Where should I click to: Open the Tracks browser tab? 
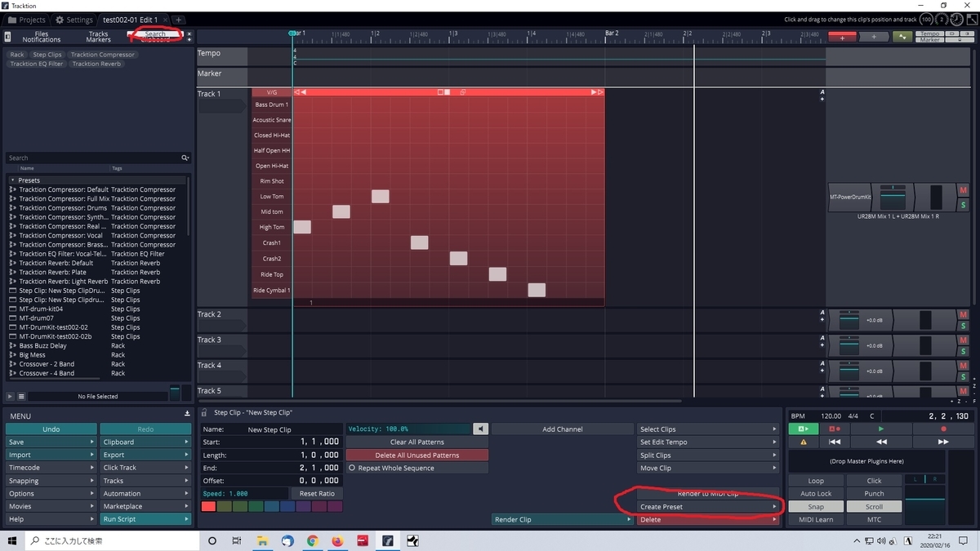click(x=98, y=34)
